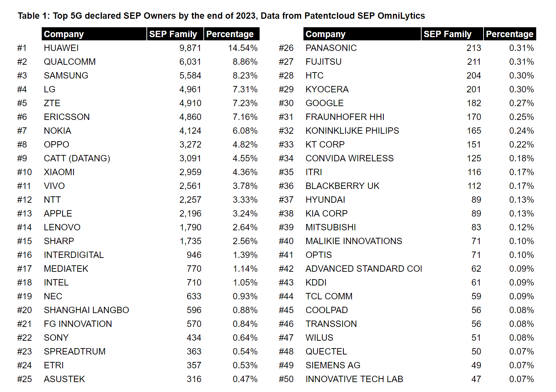Screen dimensions: 556x392
Task: Select the NOKIA row name
Action: click(57, 131)
